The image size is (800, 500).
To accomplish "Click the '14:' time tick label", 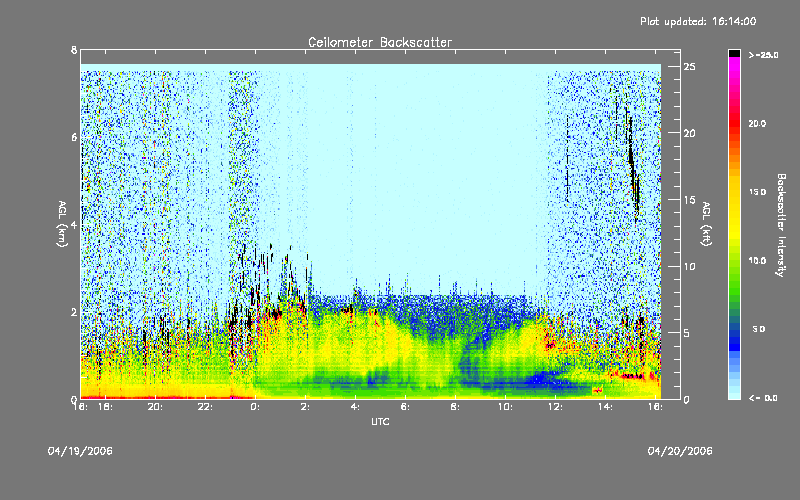I will point(605,407).
